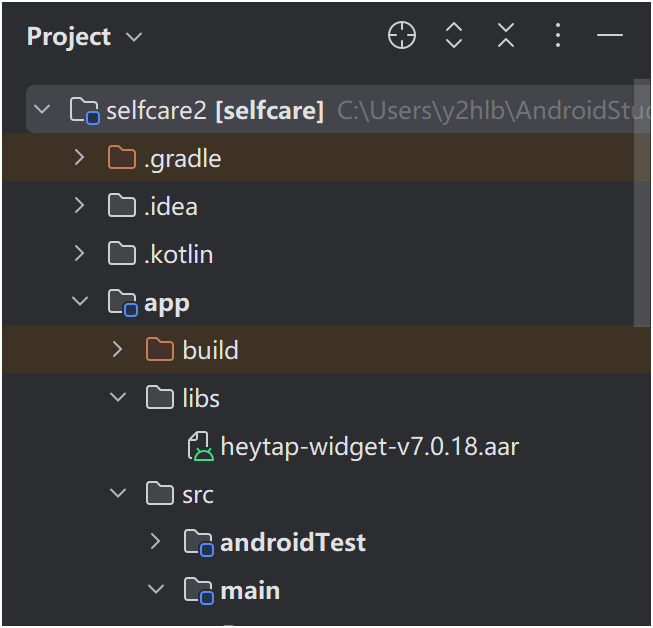Click the Select Opened File crosshair icon
Viewport: 653px width, 628px height.
(401, 37)
